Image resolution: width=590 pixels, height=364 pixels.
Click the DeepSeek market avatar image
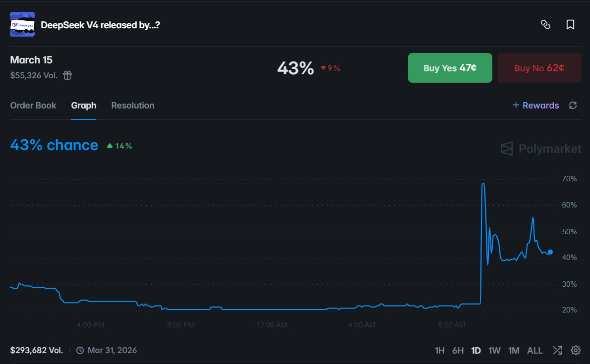pyautogui.click(x=22, y=24)
